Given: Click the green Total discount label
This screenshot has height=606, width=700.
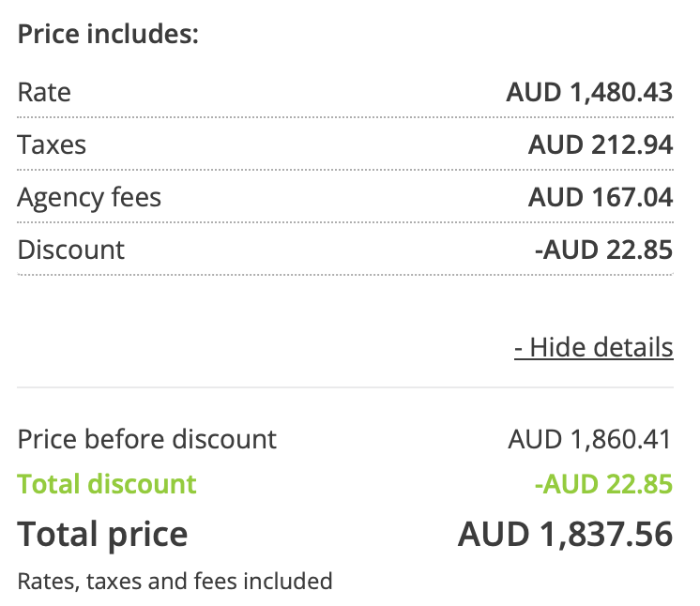Looking at the screenshot, I should [107, 484].
